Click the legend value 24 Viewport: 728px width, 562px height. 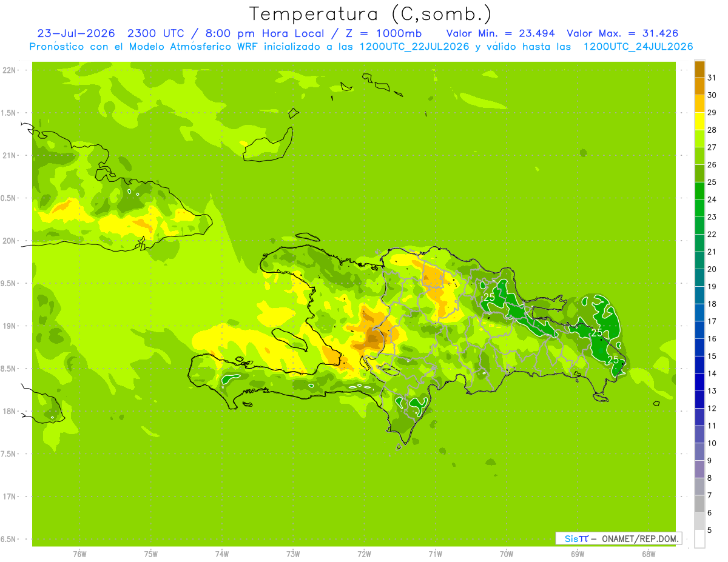click(712, 199)
